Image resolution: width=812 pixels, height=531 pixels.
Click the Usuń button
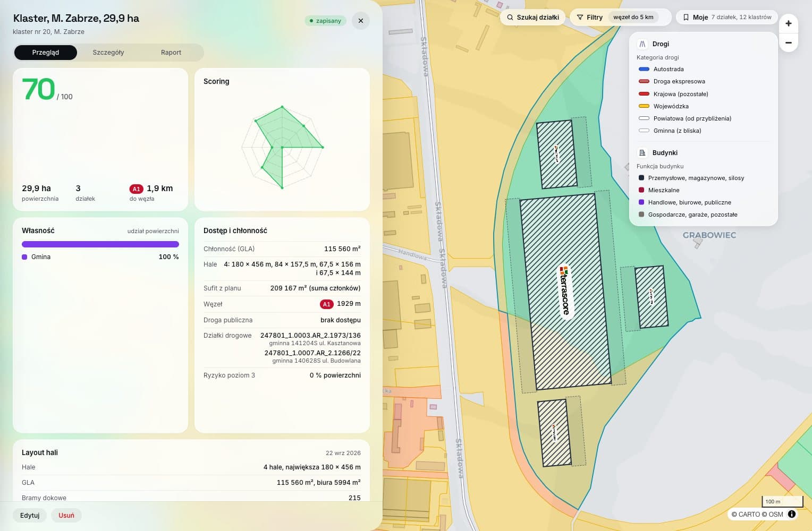click(66, 516)
